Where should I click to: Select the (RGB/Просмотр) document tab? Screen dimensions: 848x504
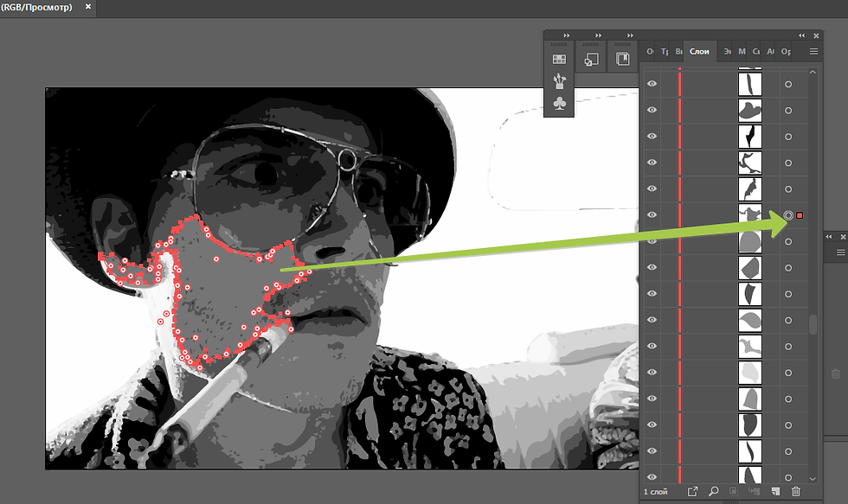coord(36,7)
